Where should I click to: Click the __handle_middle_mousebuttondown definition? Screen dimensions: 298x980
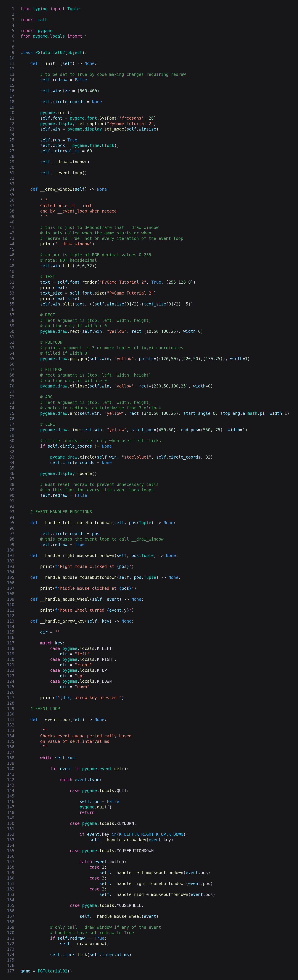point(106,577)
